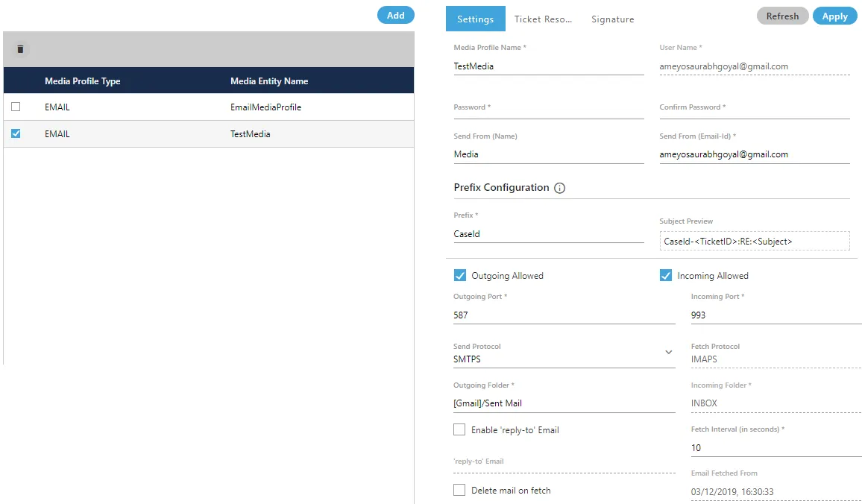Screen dimensions: 862x504
Task: Click the trash delete icon
Action: click(20, 49)
